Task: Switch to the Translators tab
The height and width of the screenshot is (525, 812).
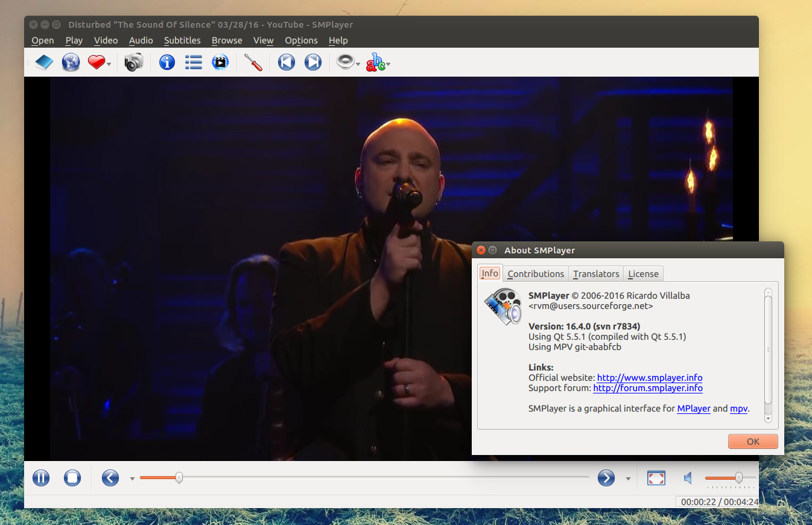Action: coord(596,274)
